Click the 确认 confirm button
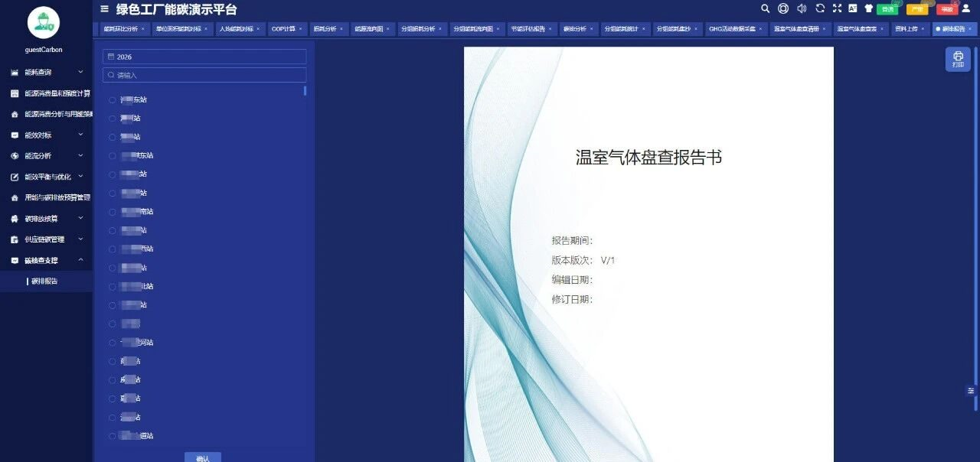This screenshot has width=980, height=462. pyautogui.click(x=203, y=457)
